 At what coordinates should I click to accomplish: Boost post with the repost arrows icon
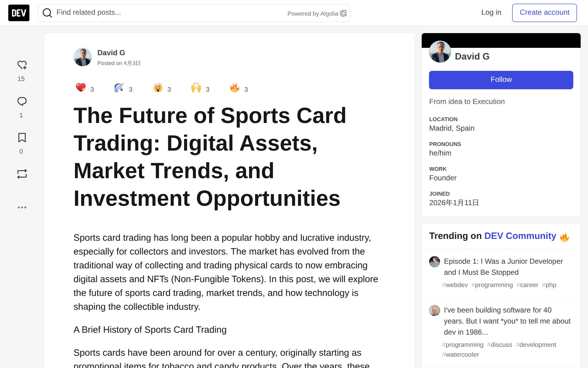[x=22, y=174]
